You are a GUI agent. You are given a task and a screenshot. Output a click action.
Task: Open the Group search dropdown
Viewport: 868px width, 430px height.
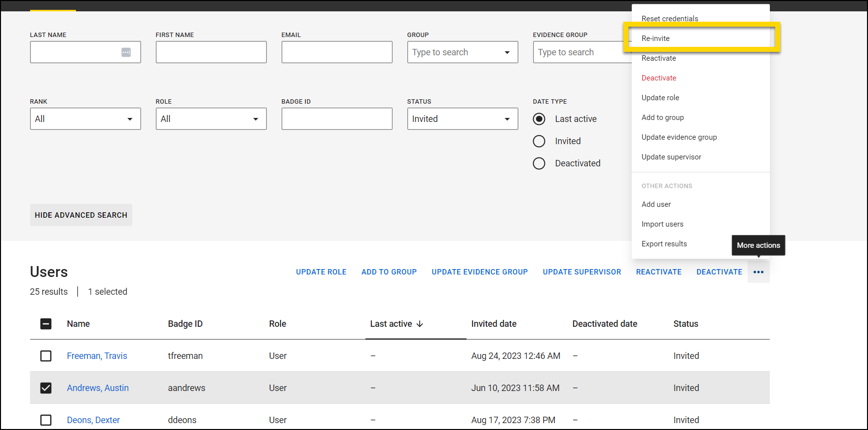click(x=463, y=52)
